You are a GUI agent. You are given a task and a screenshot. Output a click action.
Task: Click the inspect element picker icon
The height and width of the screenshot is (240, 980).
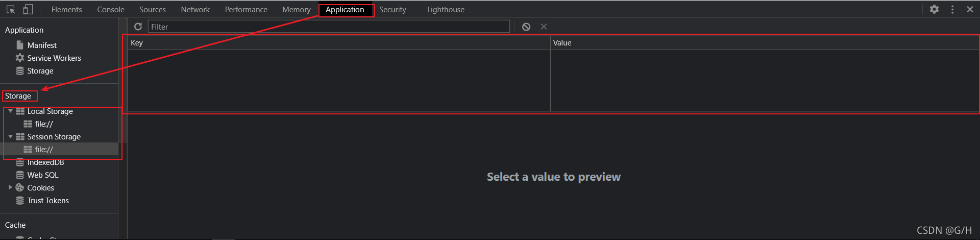click(x=11, y=10)
